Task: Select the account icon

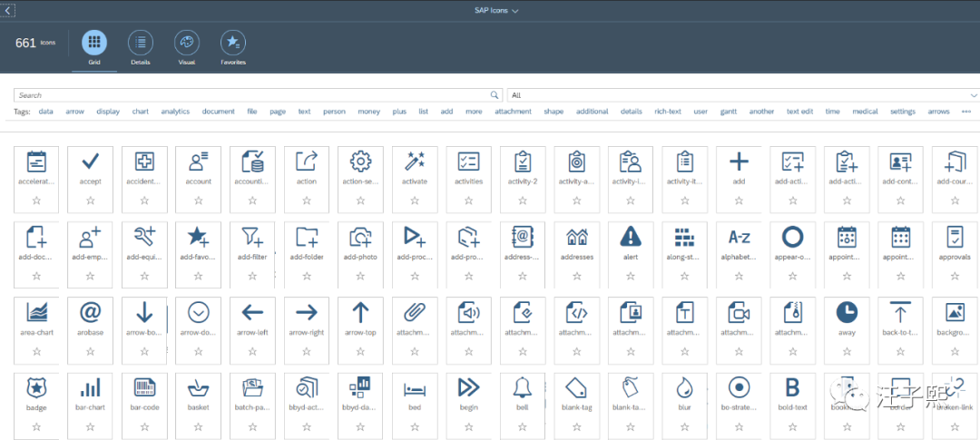Action: click(x=198, y=161)
